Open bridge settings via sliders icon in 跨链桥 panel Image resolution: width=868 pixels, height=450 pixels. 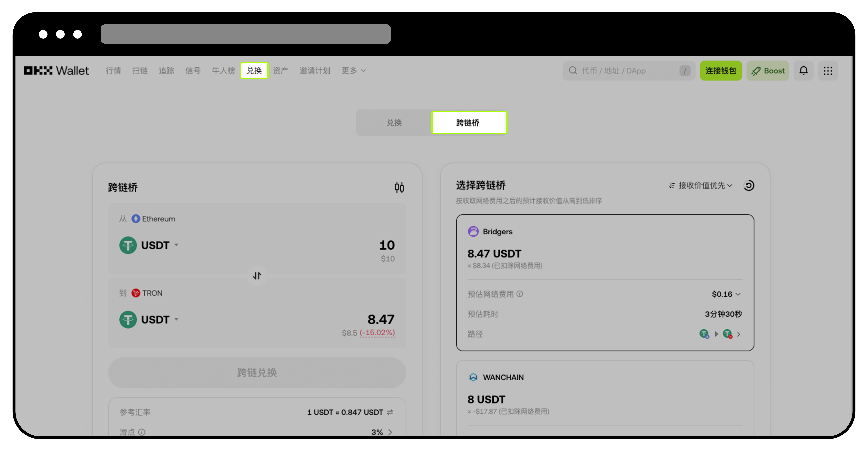point(399,187)
